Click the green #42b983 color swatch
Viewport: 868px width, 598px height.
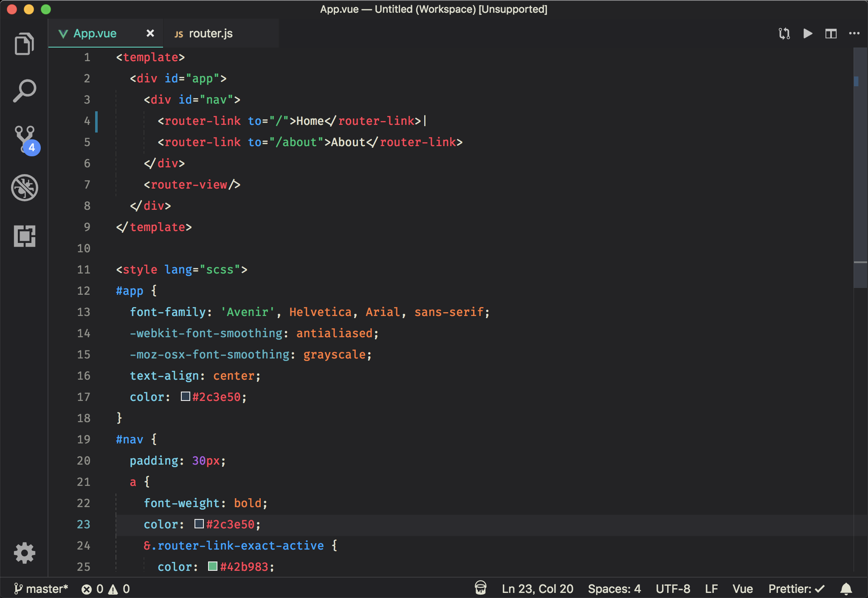click(x=213, y=566)
